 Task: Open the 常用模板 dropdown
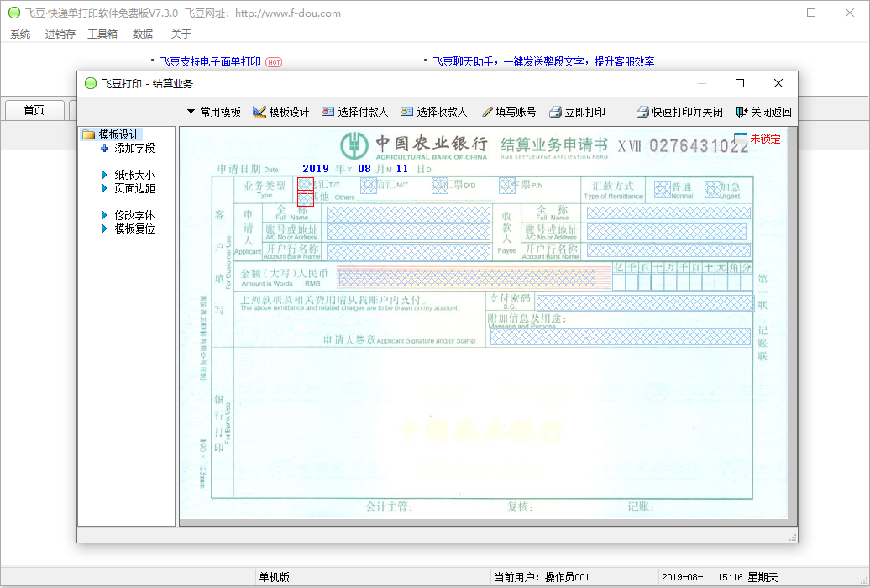tap(213, 113)
